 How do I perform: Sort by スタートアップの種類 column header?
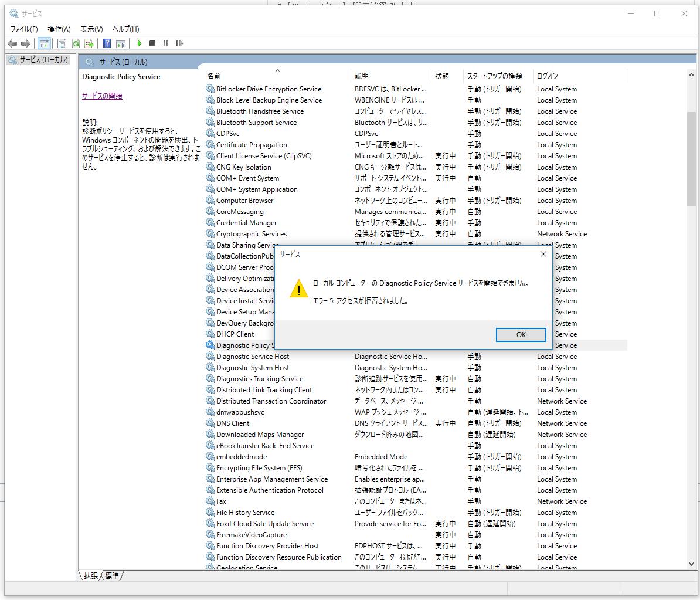click(x=494, y=76)
